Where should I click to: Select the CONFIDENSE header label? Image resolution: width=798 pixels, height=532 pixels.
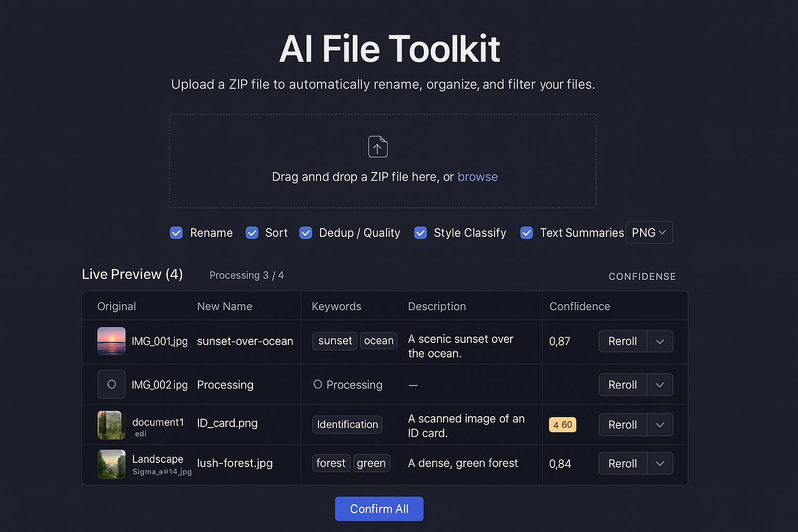click(642, 276)
